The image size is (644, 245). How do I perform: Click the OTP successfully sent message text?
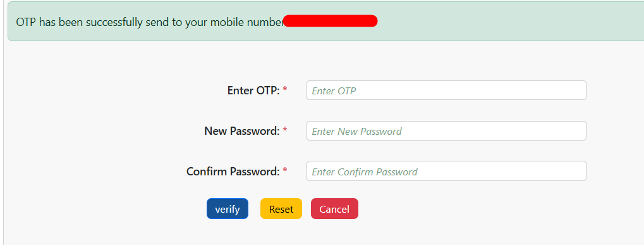point(150,22)
